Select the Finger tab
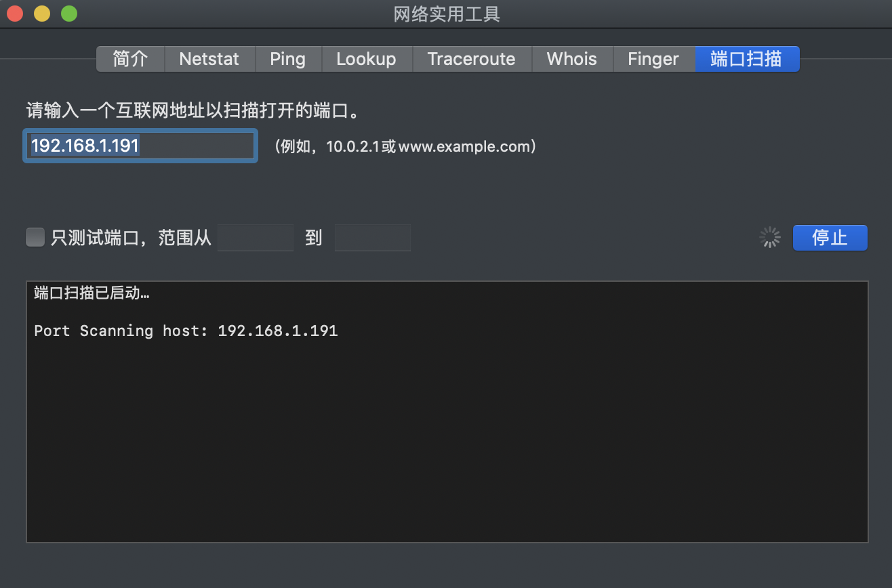This screenshot has width=892, height=588. 653,59
